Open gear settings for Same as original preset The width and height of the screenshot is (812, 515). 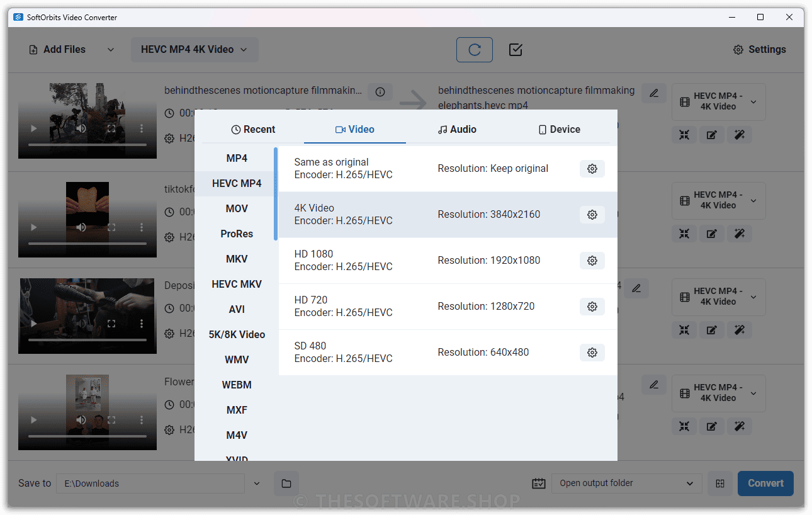click(x=592, y=169)
